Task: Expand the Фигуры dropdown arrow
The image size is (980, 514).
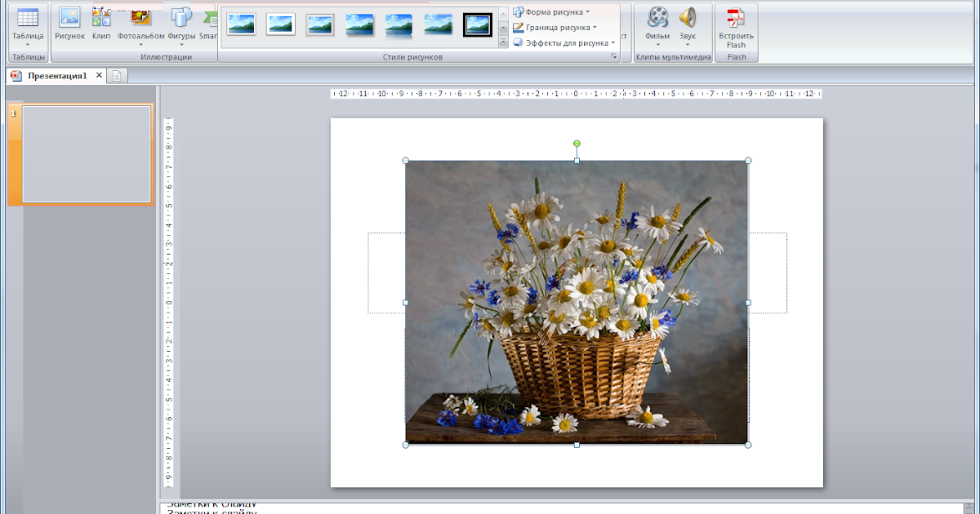Action: 181,45
